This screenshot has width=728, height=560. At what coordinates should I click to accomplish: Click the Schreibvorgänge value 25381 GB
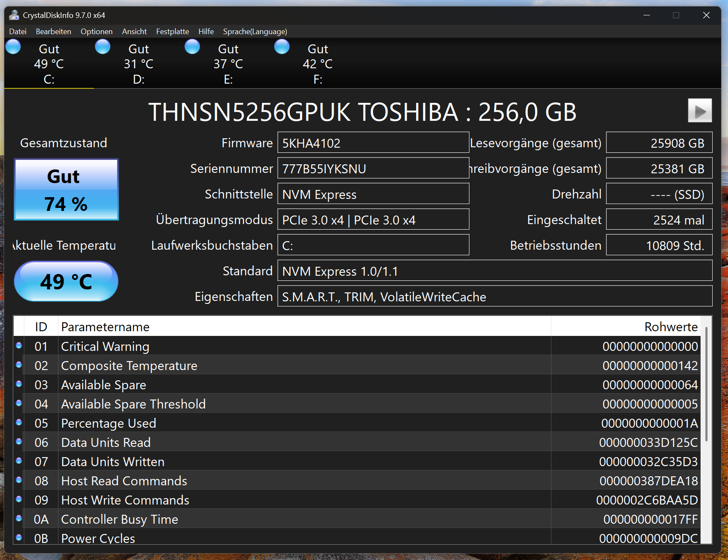[x=659, y=168]
